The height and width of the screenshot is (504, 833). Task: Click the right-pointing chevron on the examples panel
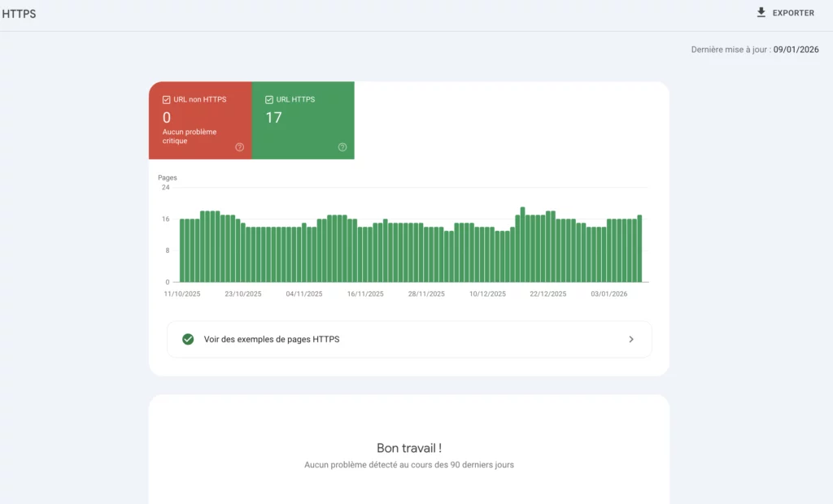click(631, 339)
